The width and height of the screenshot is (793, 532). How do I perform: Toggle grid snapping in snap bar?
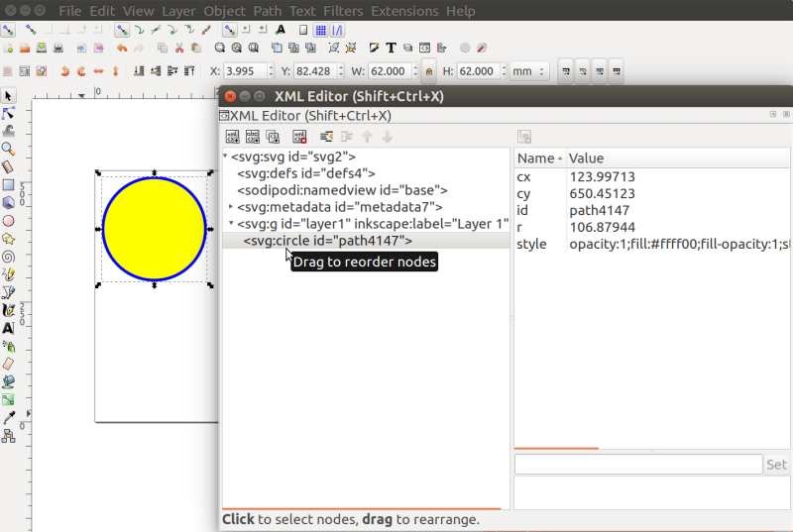tap(320, 30)
